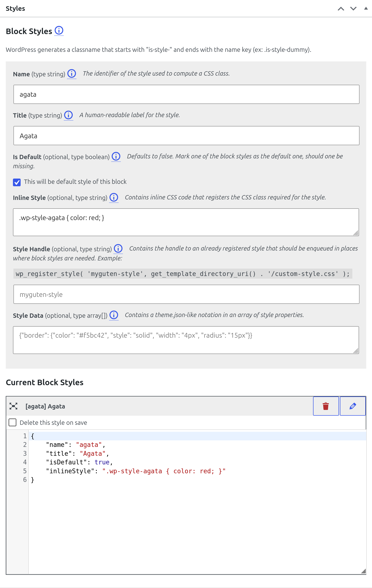Click the resize grip of Style Data textarea
Screen dimensions: 372x588
(x=356, y=351)
